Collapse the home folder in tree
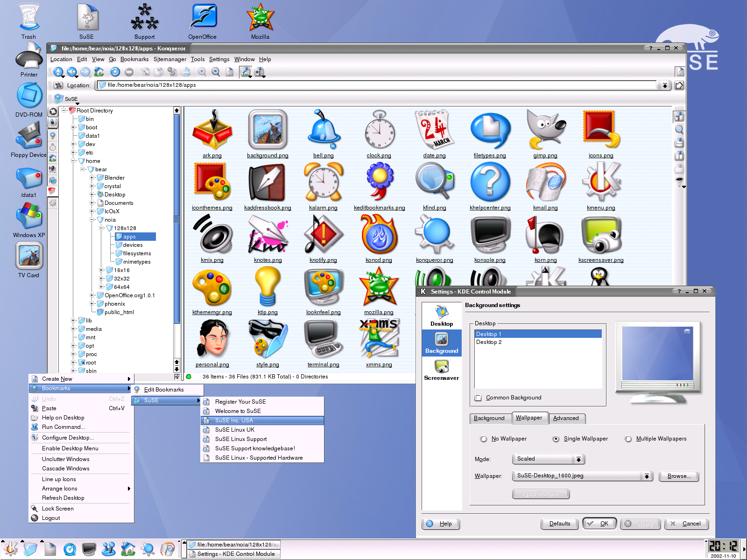This screenshot has width=747, height=560. [x=74, y=161]
